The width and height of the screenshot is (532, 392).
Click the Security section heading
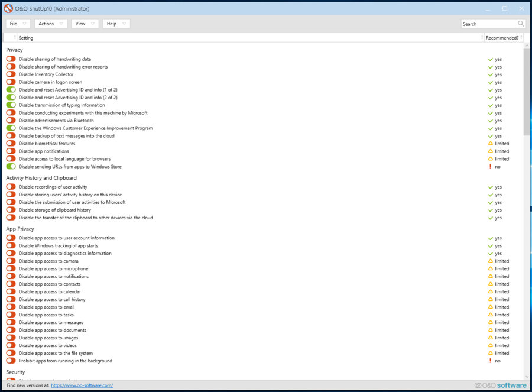coord(15,372)
